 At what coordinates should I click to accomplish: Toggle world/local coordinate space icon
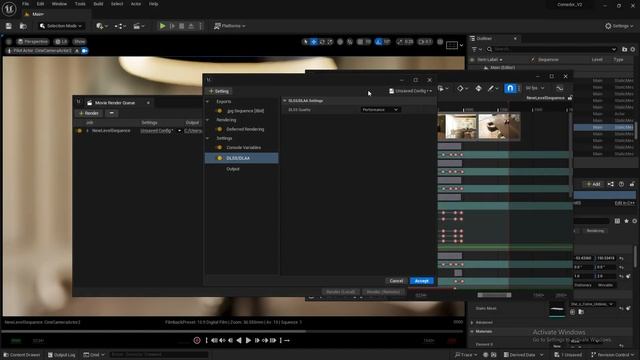coord(340,42)
